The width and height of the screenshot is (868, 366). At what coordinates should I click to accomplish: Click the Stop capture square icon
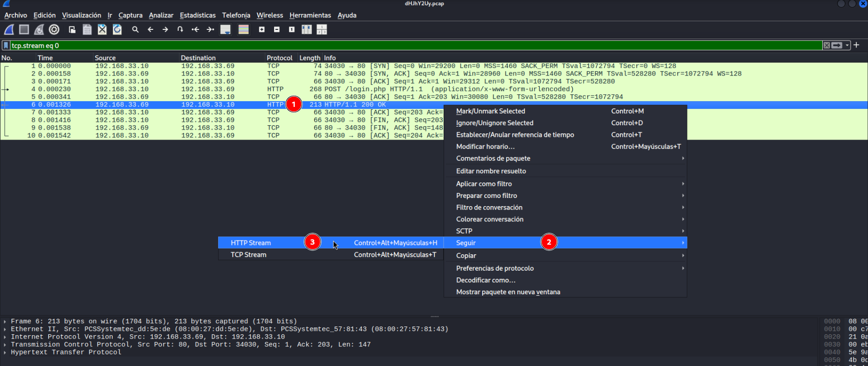coord(24,29)
